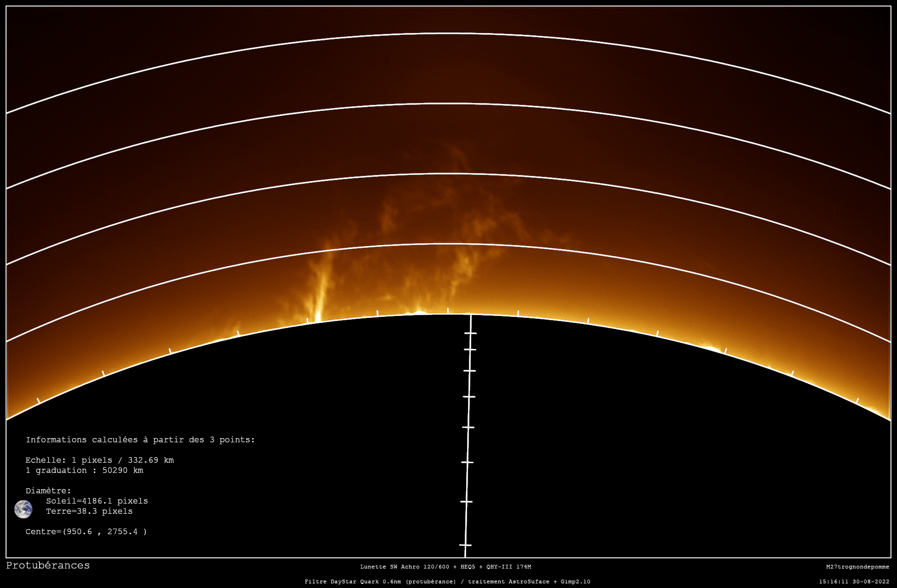This screenshot has width=897, height=588.
Task: Click the '1 graduation : 50290 km' text
Action: pyautogui.click(x=84, y=470)
